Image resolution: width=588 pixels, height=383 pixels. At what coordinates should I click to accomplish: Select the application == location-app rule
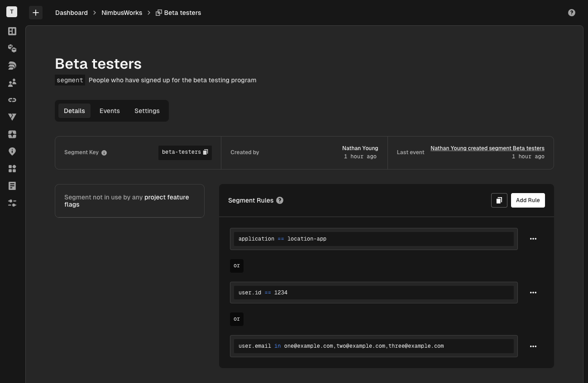(x=374, y=239)
